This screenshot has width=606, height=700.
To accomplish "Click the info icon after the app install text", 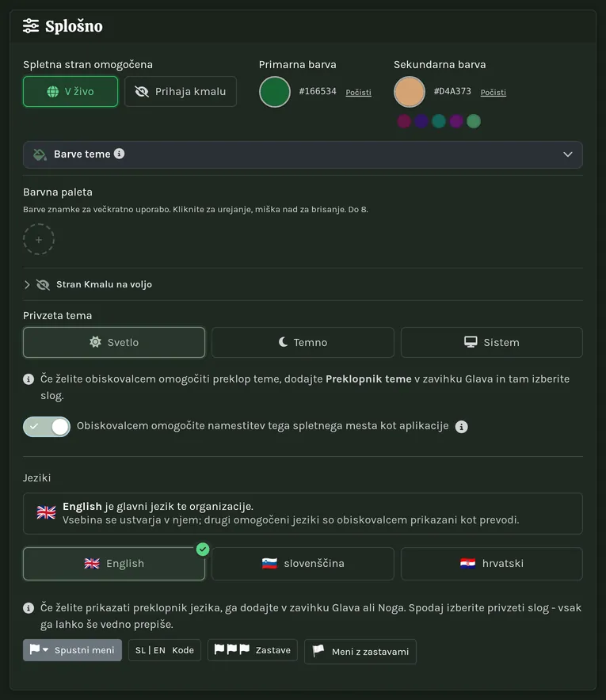I will pos(461,426).
